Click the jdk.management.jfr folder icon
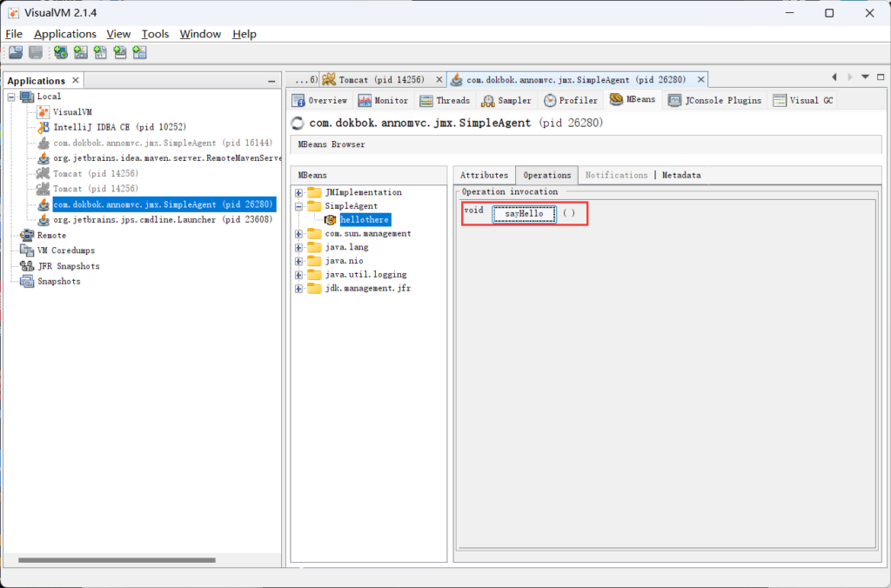Viewport: 891px width, 588px height. (314, 289)
